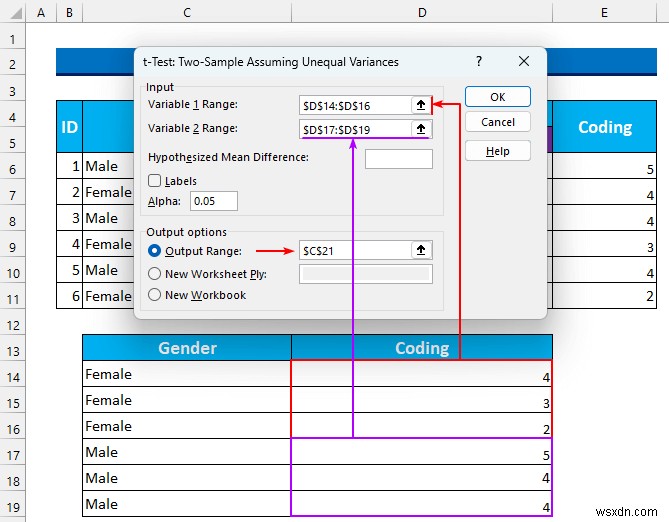Image resolution: width=669 pixels, height=522 pixels.
Task: Click Coding value 2 in row 16
Action: [422, 426]
